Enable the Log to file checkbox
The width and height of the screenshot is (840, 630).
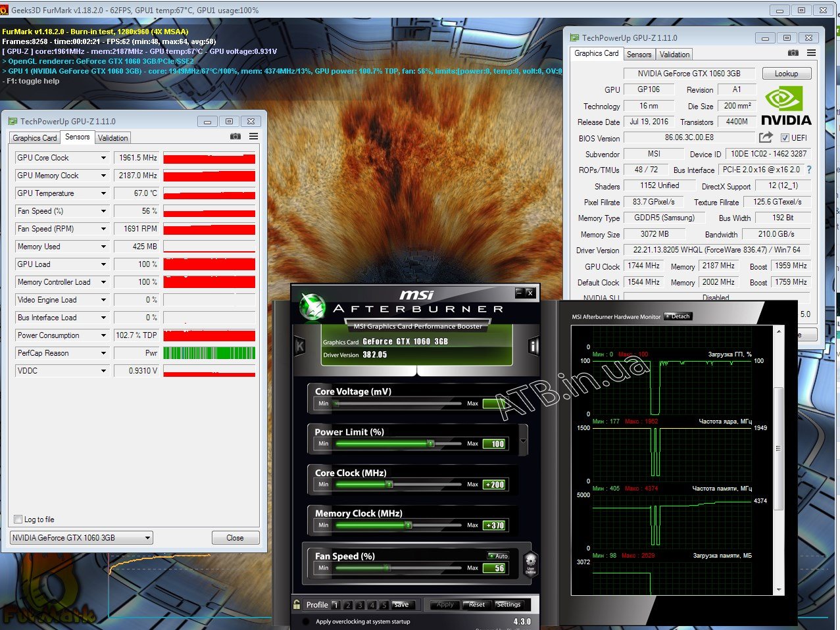point(18,520)
